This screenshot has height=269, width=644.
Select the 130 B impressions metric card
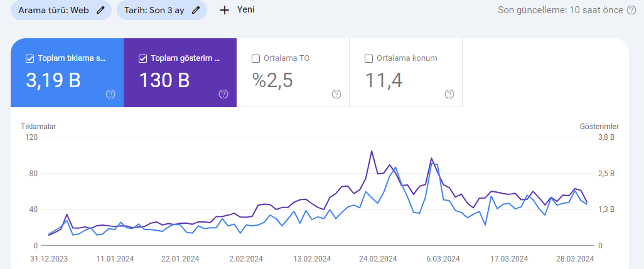point(180,73)
